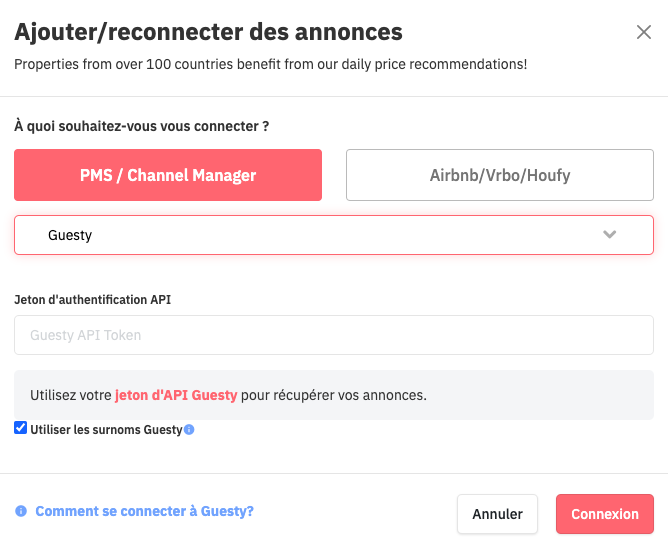The width and height of the screenshot is (668, 547).
Task: Click the Annuler button
Action: (x=498, y=514)
